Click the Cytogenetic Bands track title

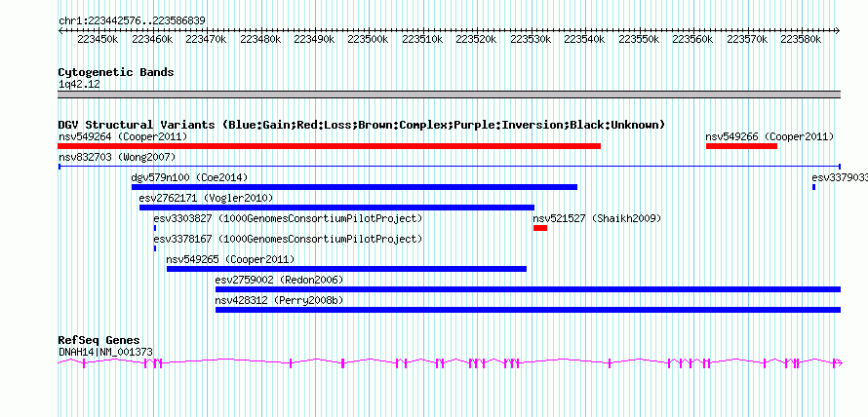pos(116,72)
